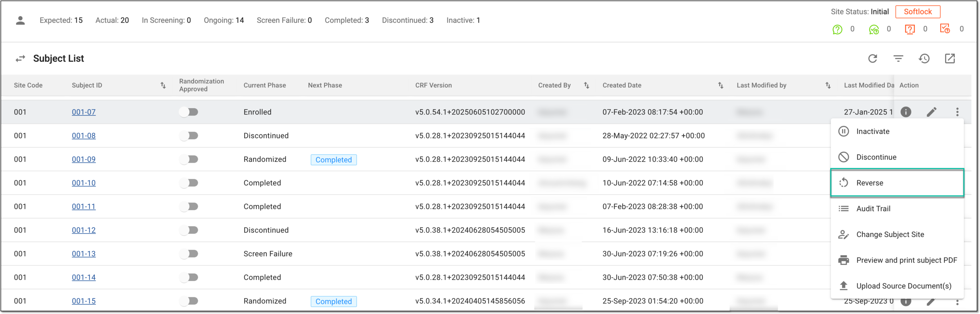This screenshot has height=314, width=980.
Task: Toggle randomization approved for 001-11
Action: [x=189, y=207]
